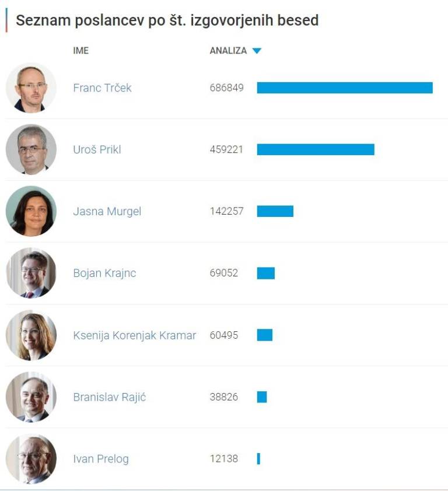
Task: Click Uroš Prikl's blue word-count bar
Action: click(x=316, y=150)
